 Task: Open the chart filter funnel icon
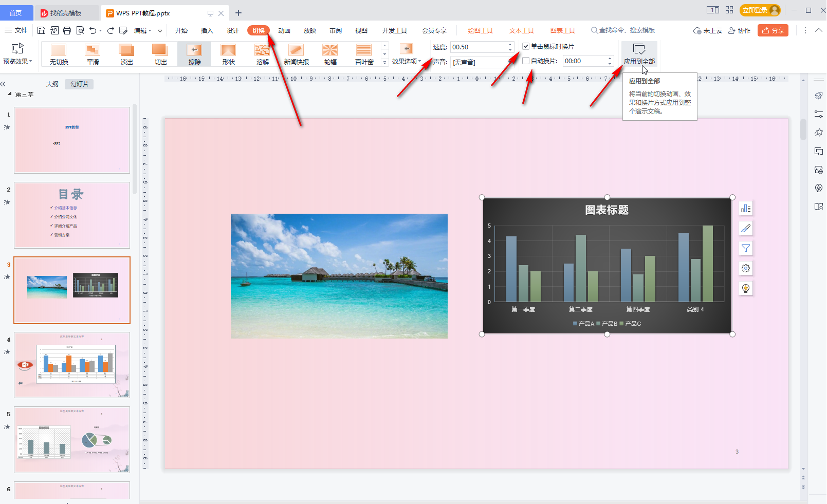pos(746,248)
